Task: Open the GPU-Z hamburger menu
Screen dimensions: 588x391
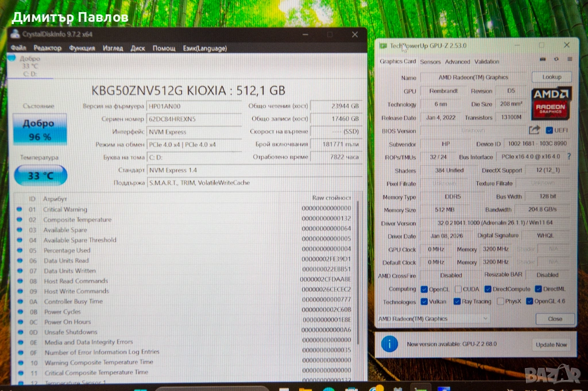Action: (x=569, y=59)
